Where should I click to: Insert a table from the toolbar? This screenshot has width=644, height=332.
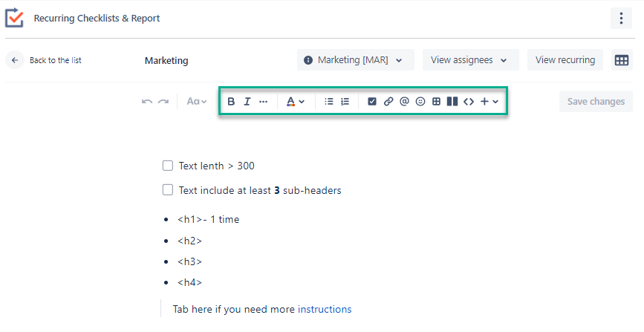(437, 102)
